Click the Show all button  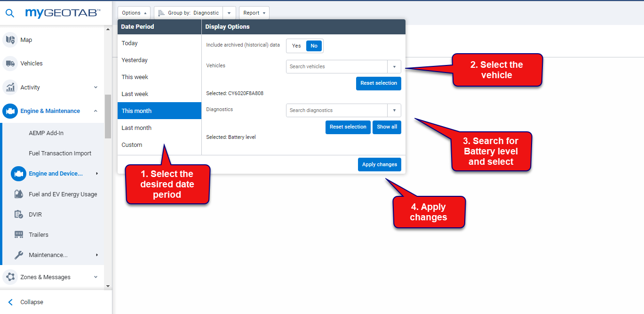click(x=387, y=127)
